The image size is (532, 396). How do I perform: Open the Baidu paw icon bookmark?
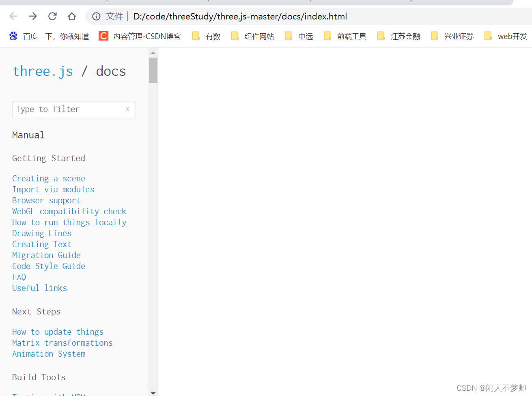point(13,36)
